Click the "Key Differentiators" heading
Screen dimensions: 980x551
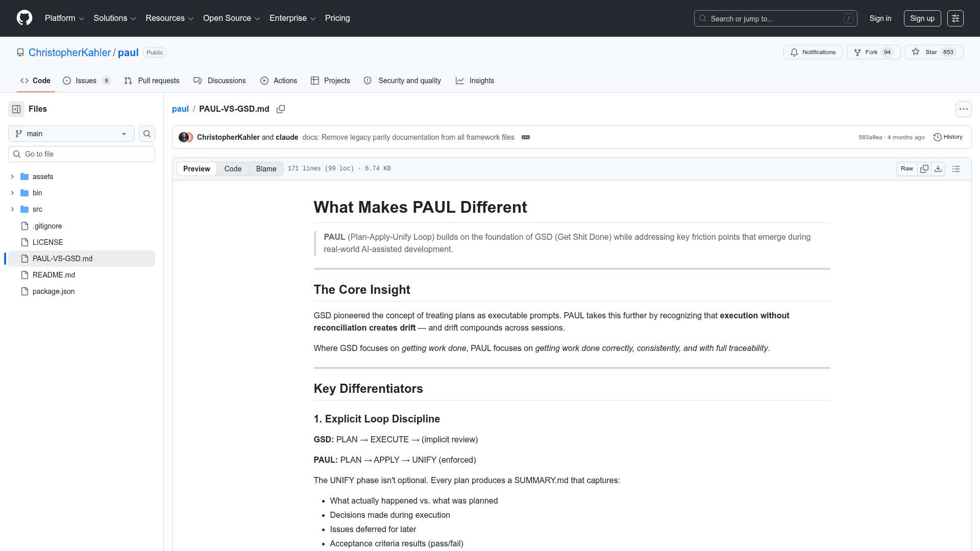368,389
